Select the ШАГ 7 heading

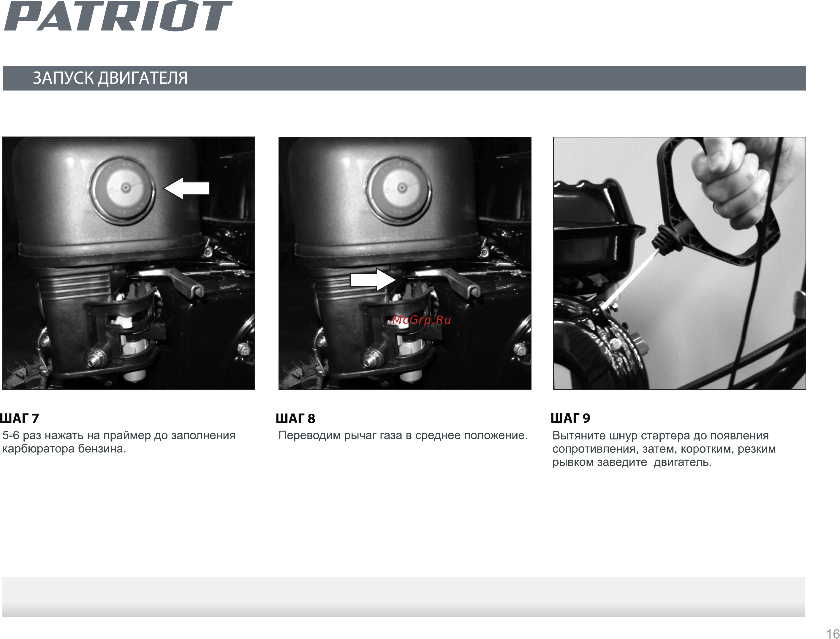[x=19, y=418]
